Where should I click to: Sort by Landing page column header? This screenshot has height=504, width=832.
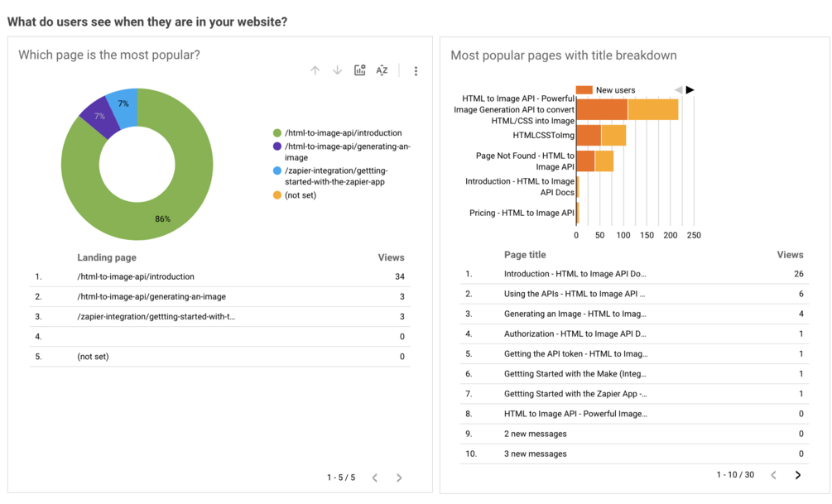(107, 257)
